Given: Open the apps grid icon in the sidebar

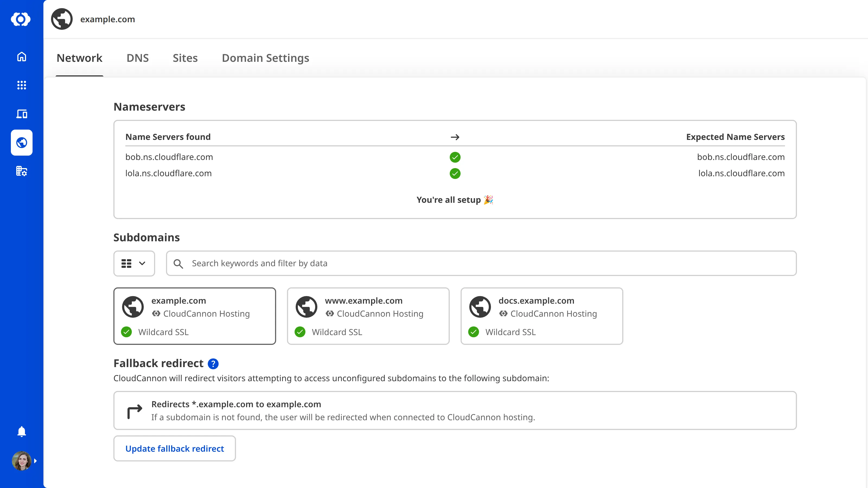Looking at the screenshot, I should [x=21, y=85].
